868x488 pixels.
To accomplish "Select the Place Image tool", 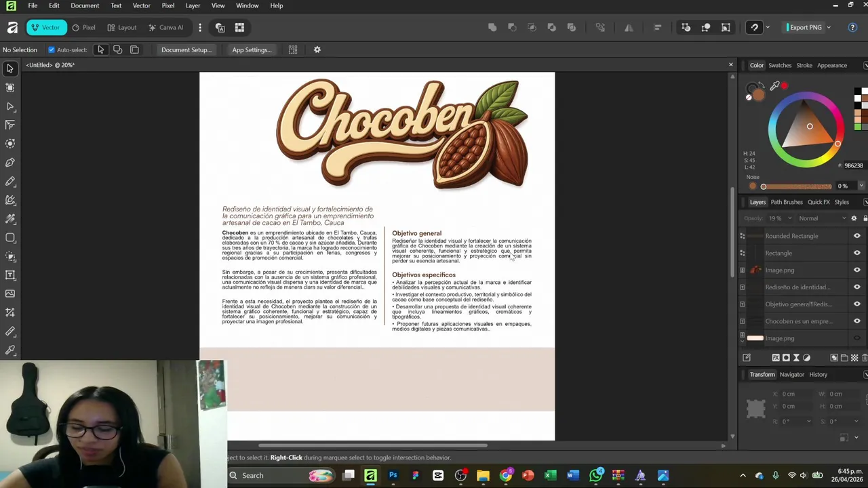I will 10,293.
